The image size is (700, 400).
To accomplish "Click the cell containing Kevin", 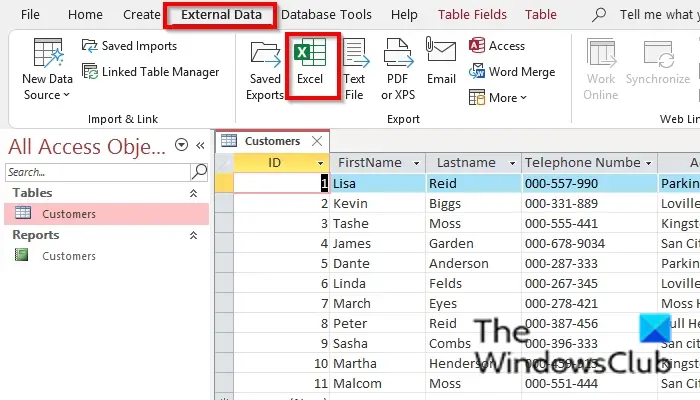I will pos(378,204).
